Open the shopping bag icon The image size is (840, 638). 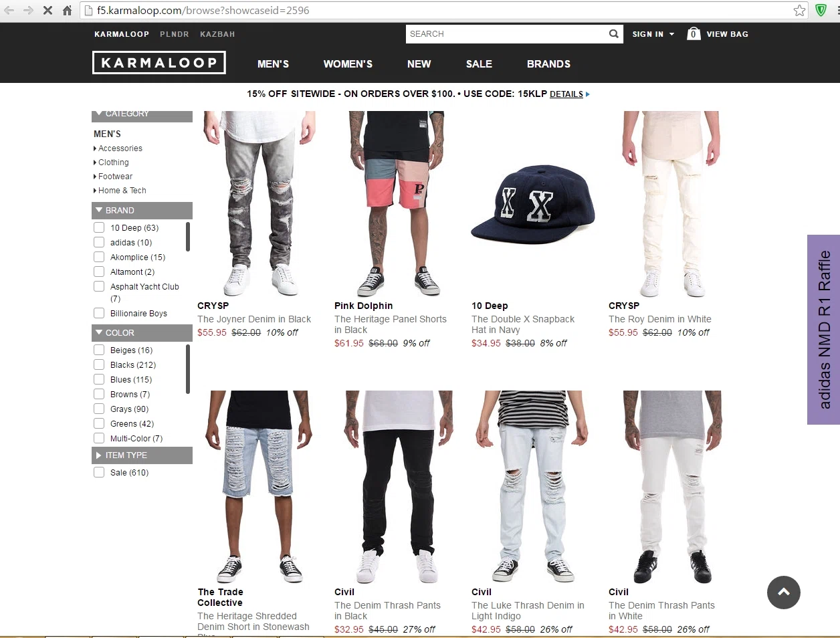pyautogui.click(x=694, y=33)
